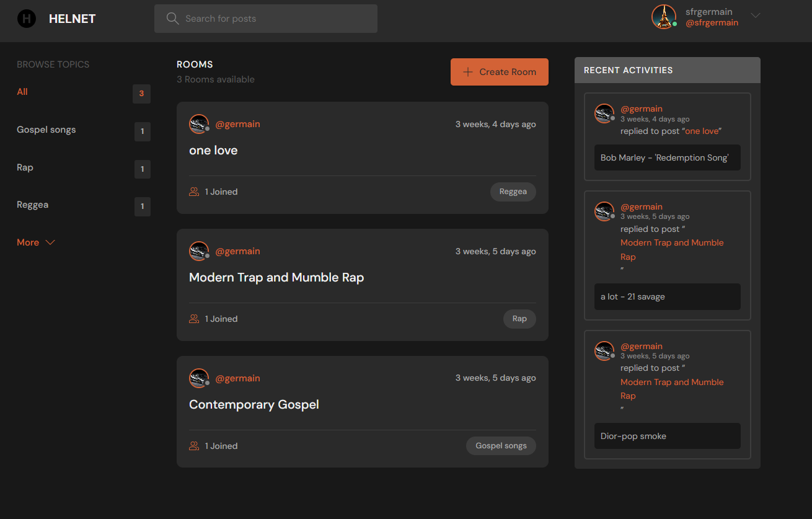The height and width of the screenshot is (519, 812).
Task: Click the Search for posts field
Action: pyautogui.click(x=266, y=19)
